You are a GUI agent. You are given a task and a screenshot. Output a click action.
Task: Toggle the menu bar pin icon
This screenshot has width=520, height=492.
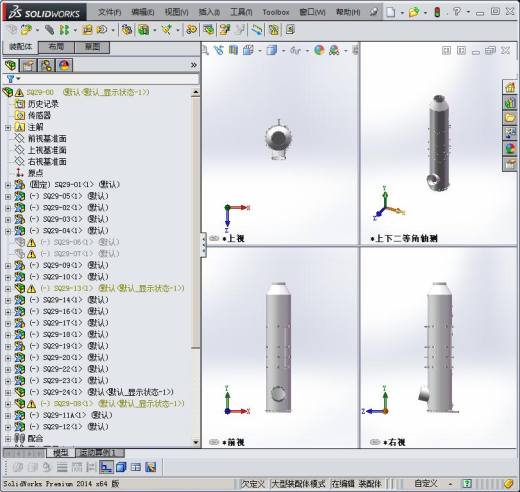pyautogui.click(x=374, y=12)
